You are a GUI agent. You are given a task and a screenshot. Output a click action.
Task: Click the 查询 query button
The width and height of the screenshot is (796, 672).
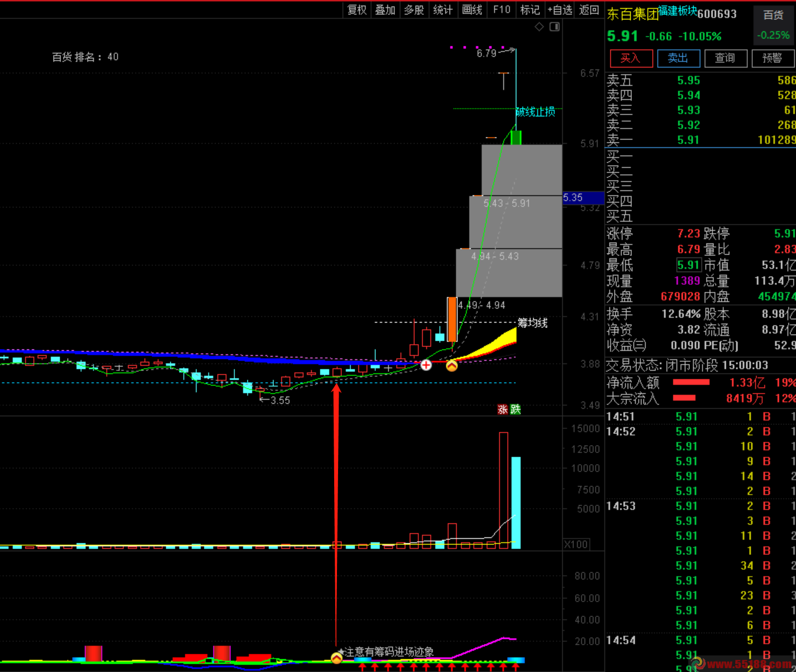pos(725,58)
